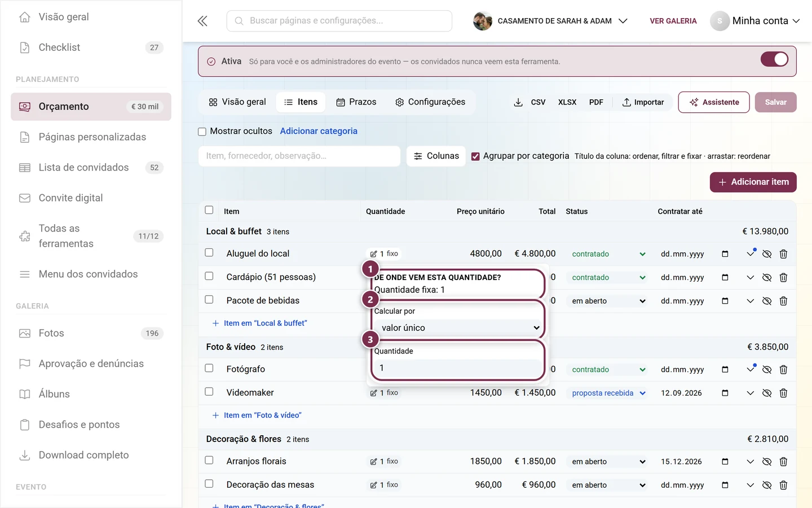Collapse sidebar with double-chevron icon
The image size is (812, 508).
(x=202, y=21)
